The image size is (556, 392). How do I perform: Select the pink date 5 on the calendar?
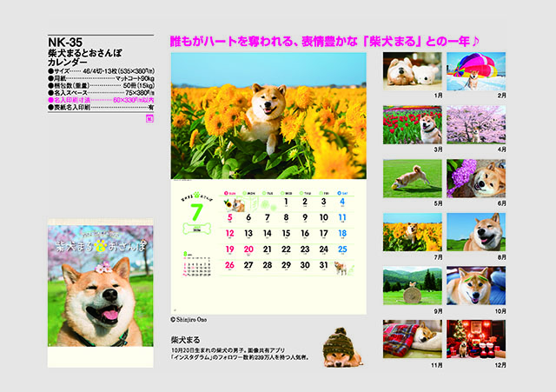click(x=229, y=217)
